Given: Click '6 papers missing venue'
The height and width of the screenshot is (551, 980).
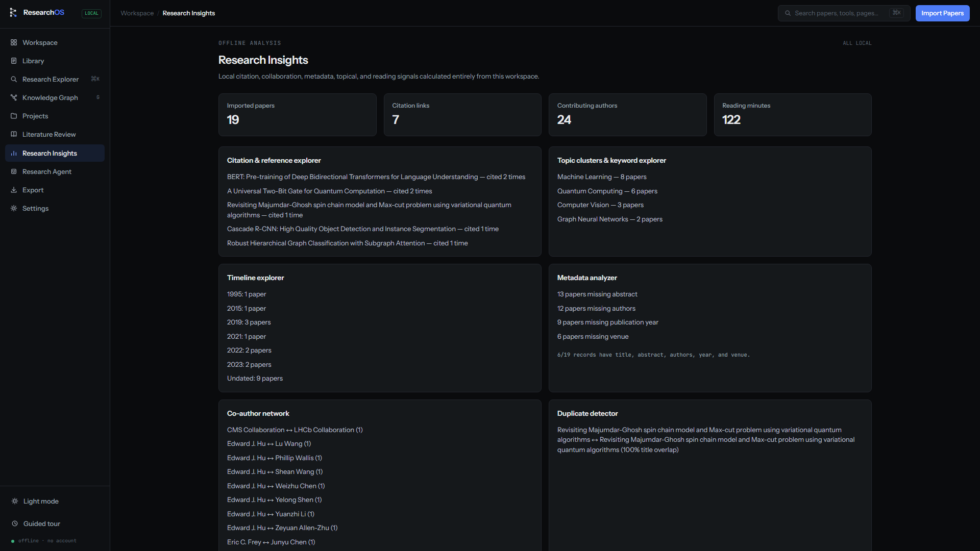Looking at the screenshot, I should pos(593,337).
